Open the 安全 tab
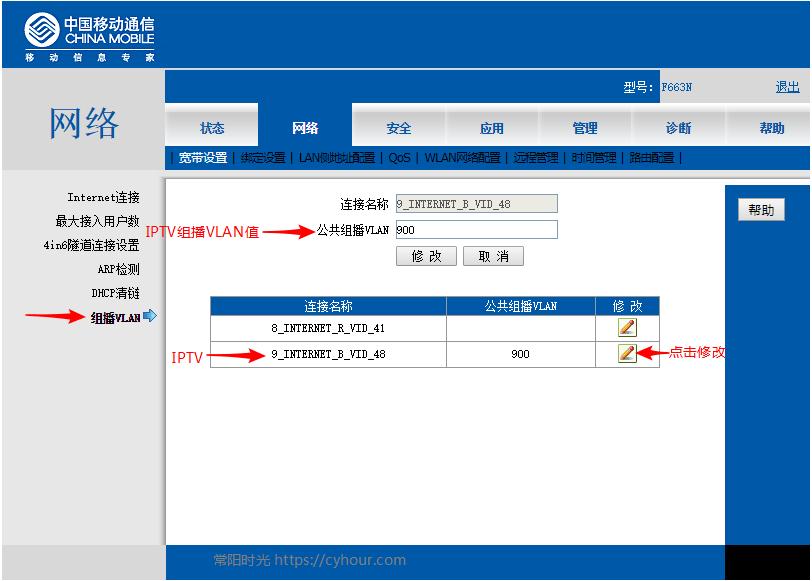Image resolution: width=812 pixels, height=581 pixels. 397,127
